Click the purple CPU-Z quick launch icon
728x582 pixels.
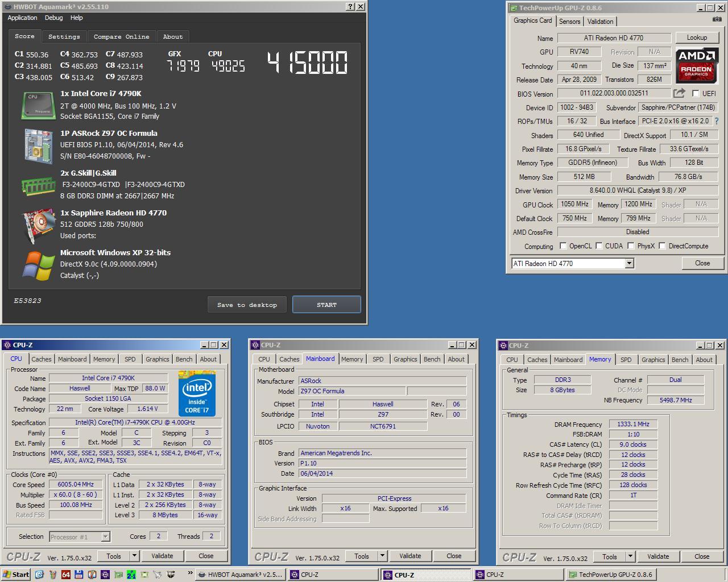[105, 575]
